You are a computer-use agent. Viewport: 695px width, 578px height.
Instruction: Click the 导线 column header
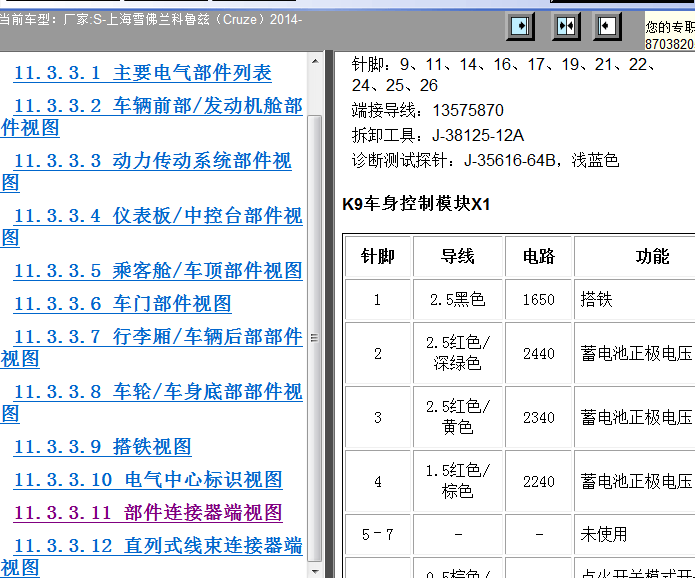point(458,256)
